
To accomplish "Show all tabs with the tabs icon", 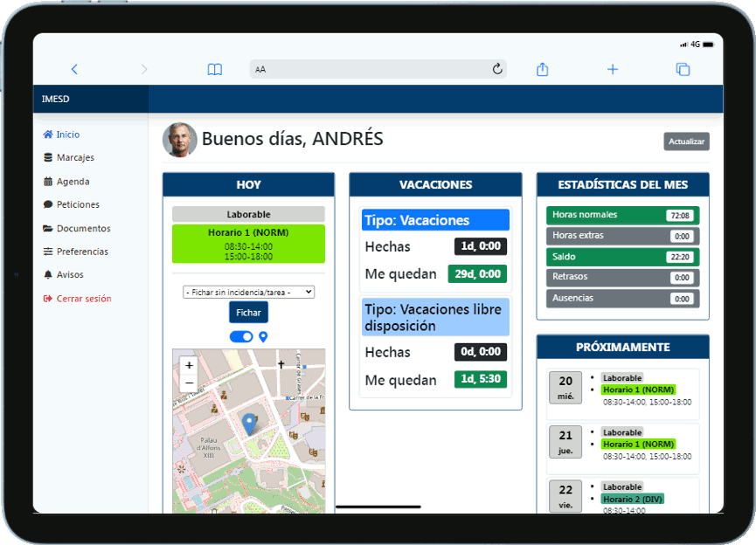I will click(x=683, y=70).
